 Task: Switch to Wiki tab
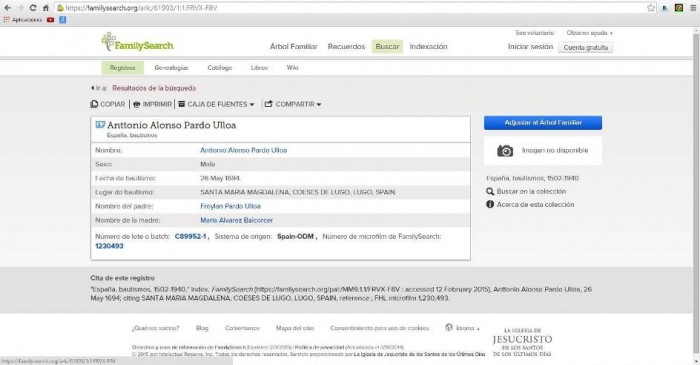(x=292, y=68)
